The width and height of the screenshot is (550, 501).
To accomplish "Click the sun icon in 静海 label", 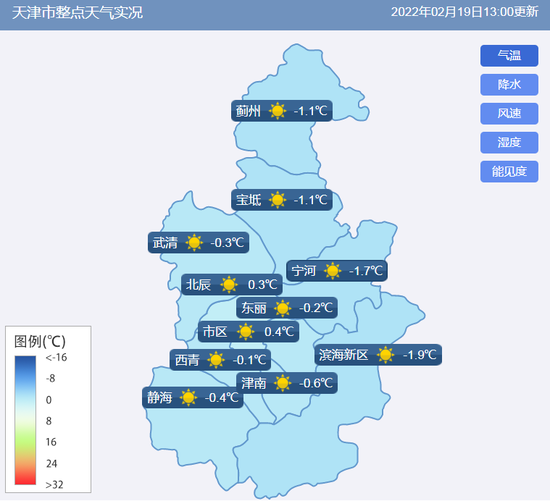I will (188, 398).
